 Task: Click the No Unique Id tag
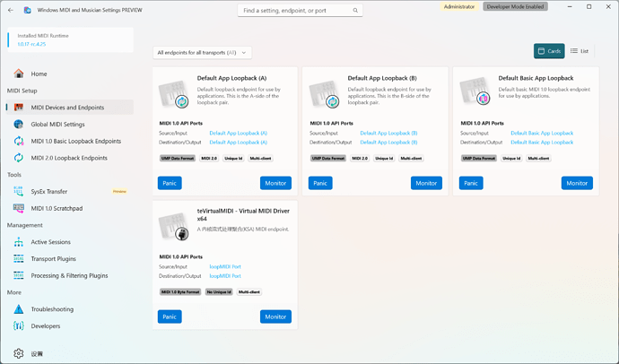(219, 292)
